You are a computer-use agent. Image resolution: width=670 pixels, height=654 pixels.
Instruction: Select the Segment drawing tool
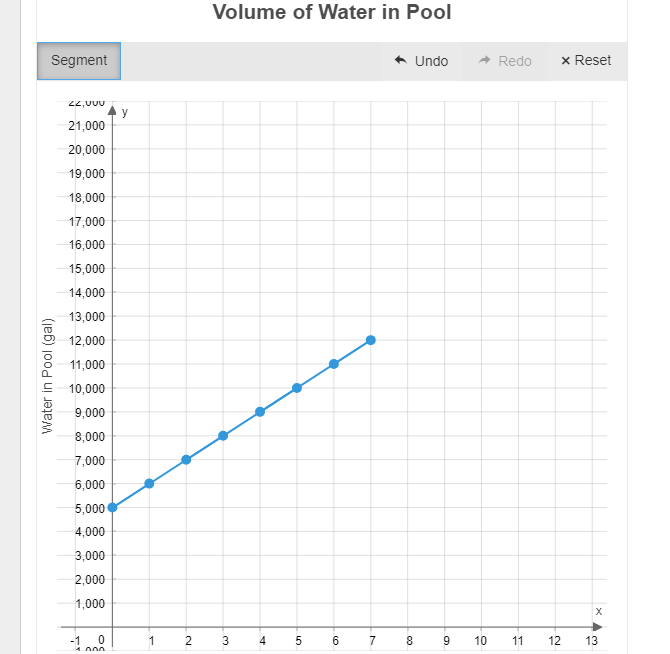pyautogui.click(x=79, y=61)
